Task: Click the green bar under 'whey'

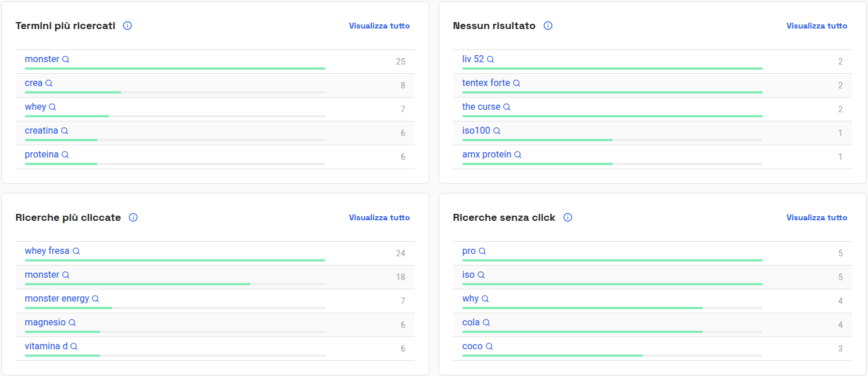Action: (x=67, y=116)
